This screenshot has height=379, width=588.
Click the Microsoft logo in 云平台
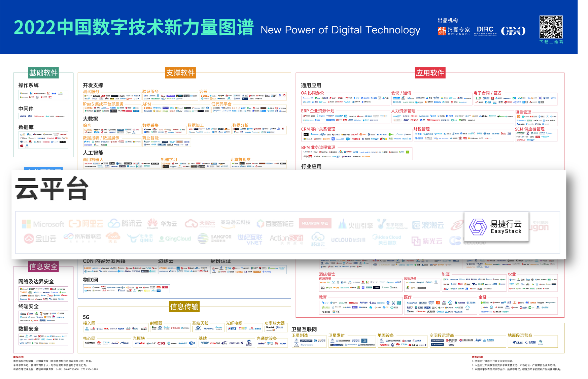43,224
